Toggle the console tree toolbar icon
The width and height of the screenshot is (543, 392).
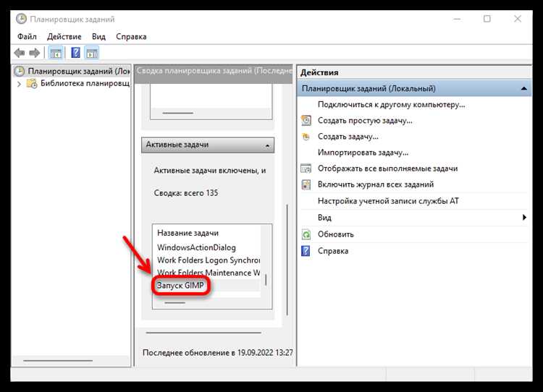[x=56, y=54]
